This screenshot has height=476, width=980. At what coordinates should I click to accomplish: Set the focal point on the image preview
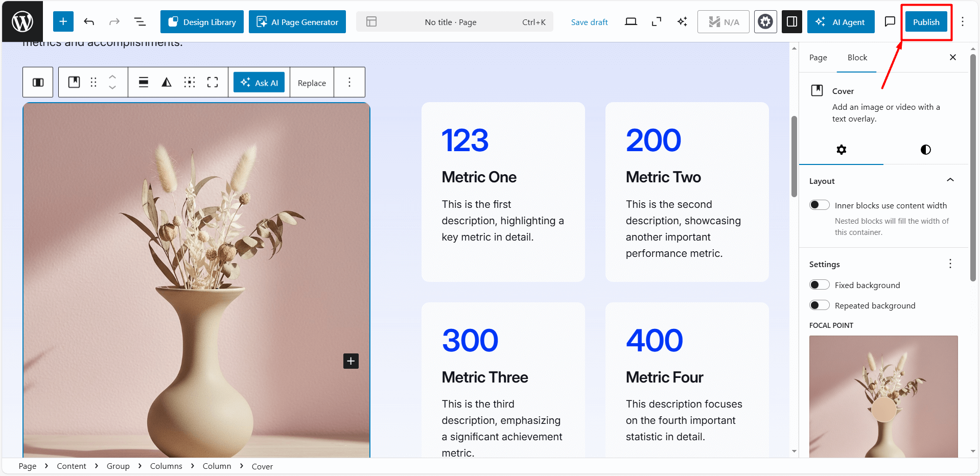click(x=883, y=409)
